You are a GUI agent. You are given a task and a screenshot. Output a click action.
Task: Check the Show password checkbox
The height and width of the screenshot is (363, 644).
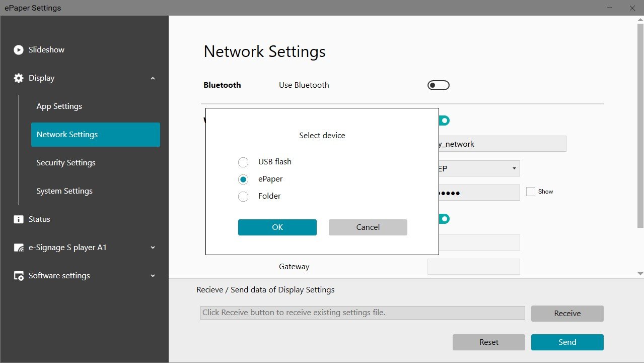point(530,191)
